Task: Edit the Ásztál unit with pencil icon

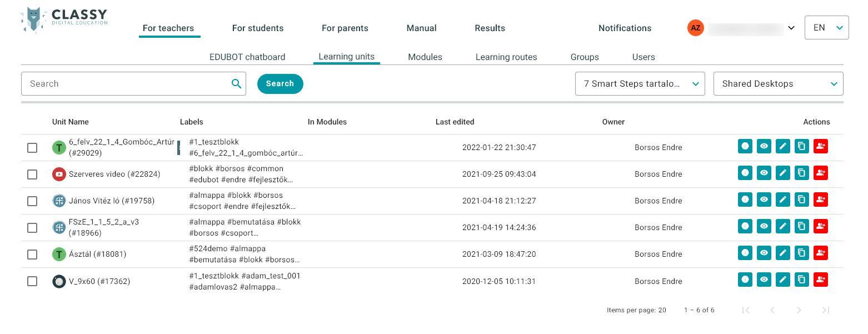Action: point(782,253)
